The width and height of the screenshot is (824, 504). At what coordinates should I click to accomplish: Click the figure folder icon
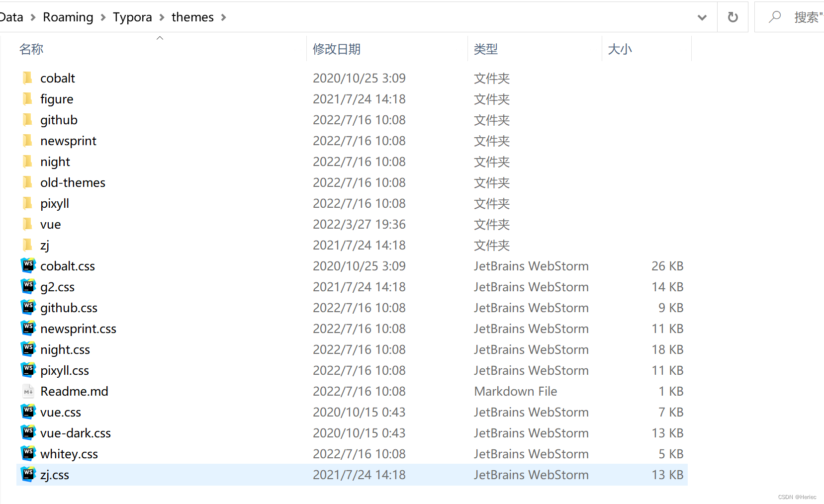27,99
